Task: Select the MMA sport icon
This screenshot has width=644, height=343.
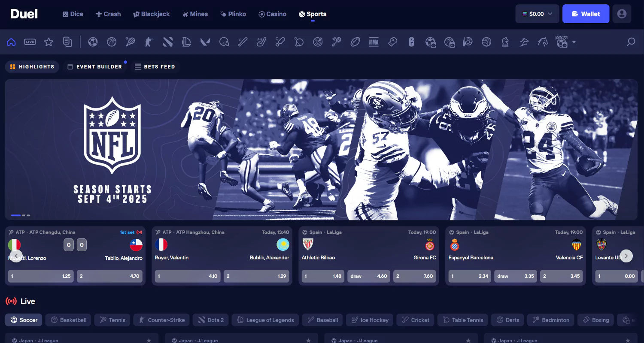Action: point(374,42)
